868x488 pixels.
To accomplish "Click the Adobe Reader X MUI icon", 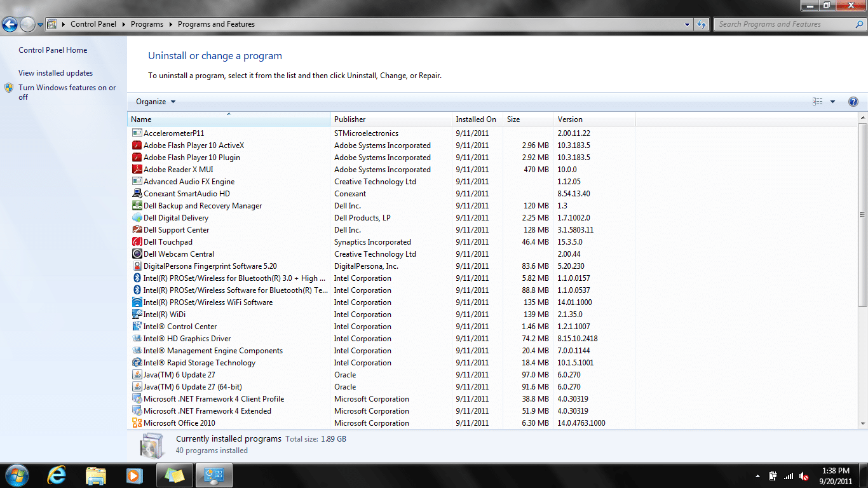I will (x=137, y=170).
